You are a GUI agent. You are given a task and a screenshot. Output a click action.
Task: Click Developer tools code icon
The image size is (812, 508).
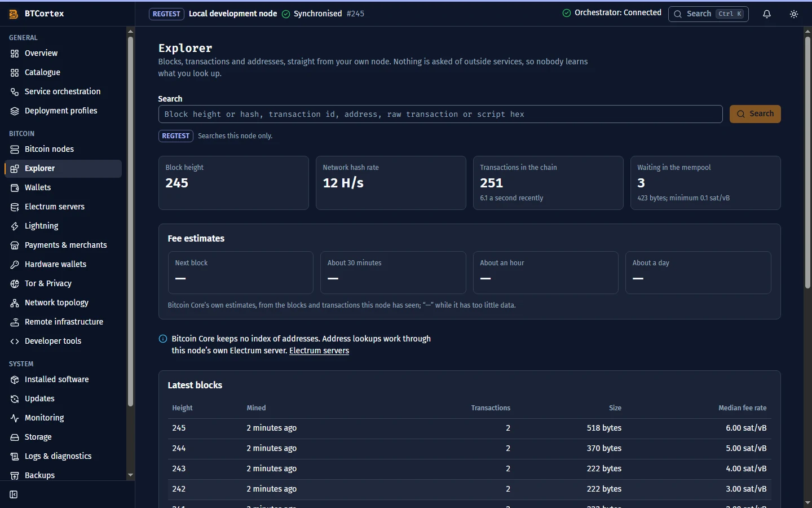pyautogui.click(x=15, y=341)
